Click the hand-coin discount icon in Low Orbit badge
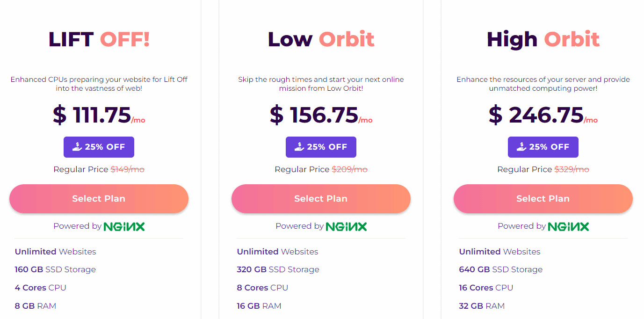 (x=300, y=147)
